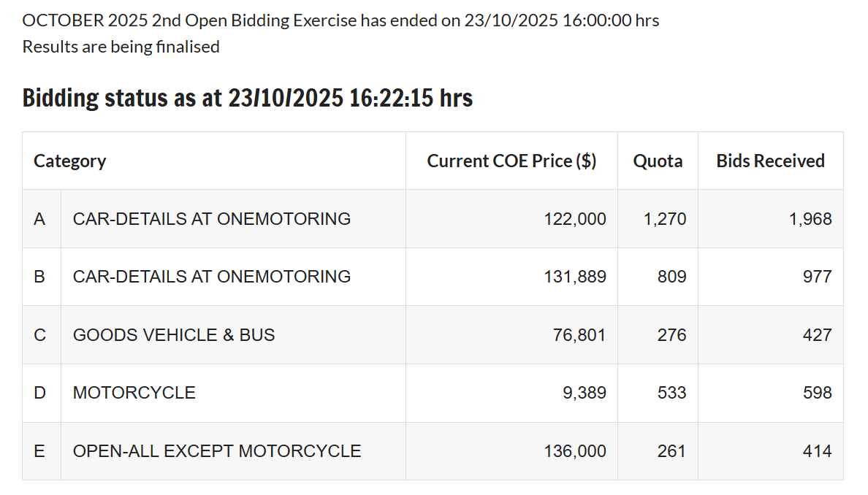Click the 1,968 bids received value

[810, 219]
